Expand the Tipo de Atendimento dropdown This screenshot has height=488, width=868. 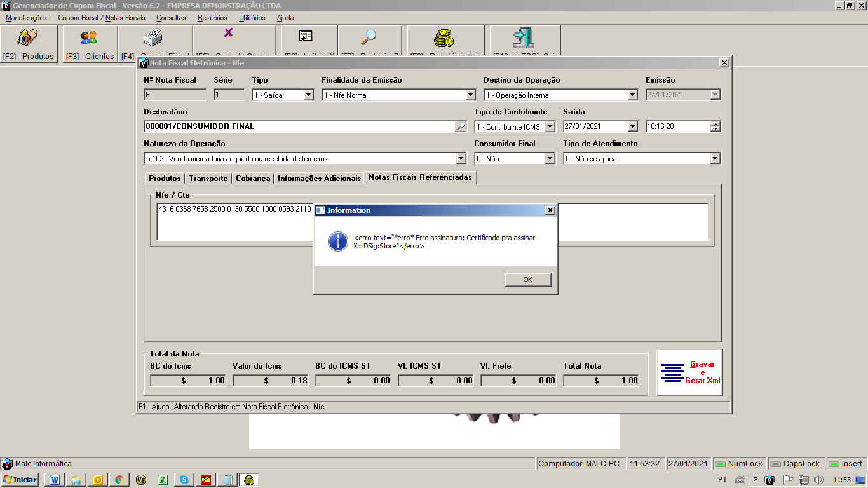715,159
